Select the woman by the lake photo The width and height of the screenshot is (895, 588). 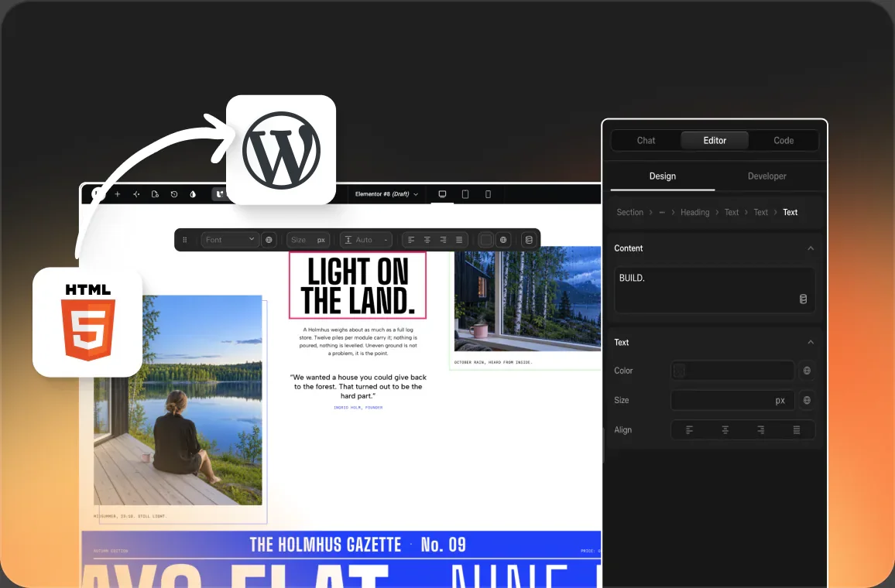point(177,400)
